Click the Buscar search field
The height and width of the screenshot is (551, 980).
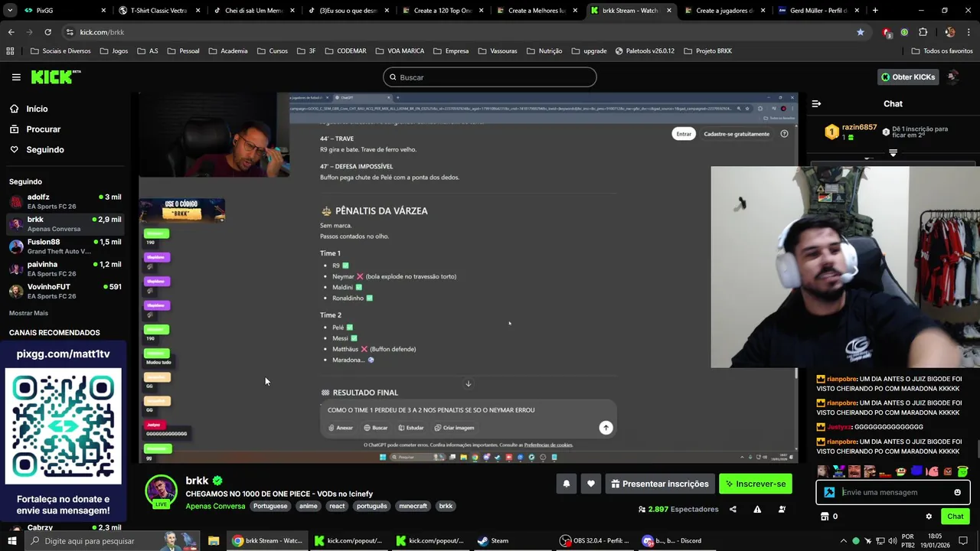[x=490, y=77]
